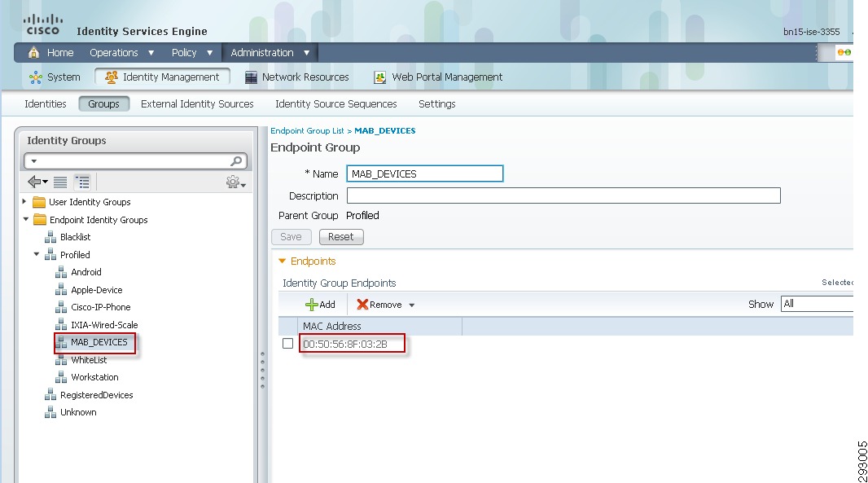The image size is (868, 483).
Task: Select the Groups tab
Action: 103,104
